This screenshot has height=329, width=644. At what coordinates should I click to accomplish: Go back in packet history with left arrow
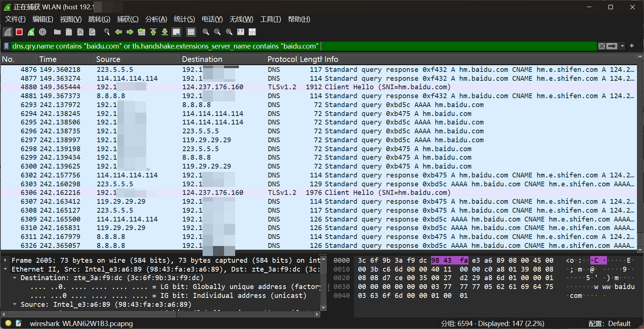tap(119, 32)
